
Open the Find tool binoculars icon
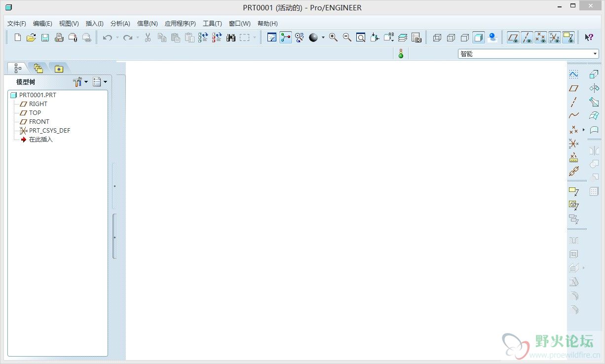[x=230, y=37]
